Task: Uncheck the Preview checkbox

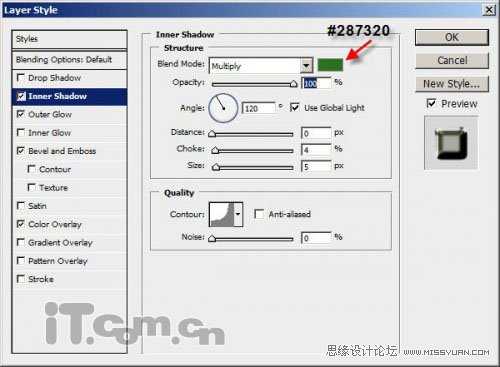Action: pyautogui.click(x=431, y=103)
